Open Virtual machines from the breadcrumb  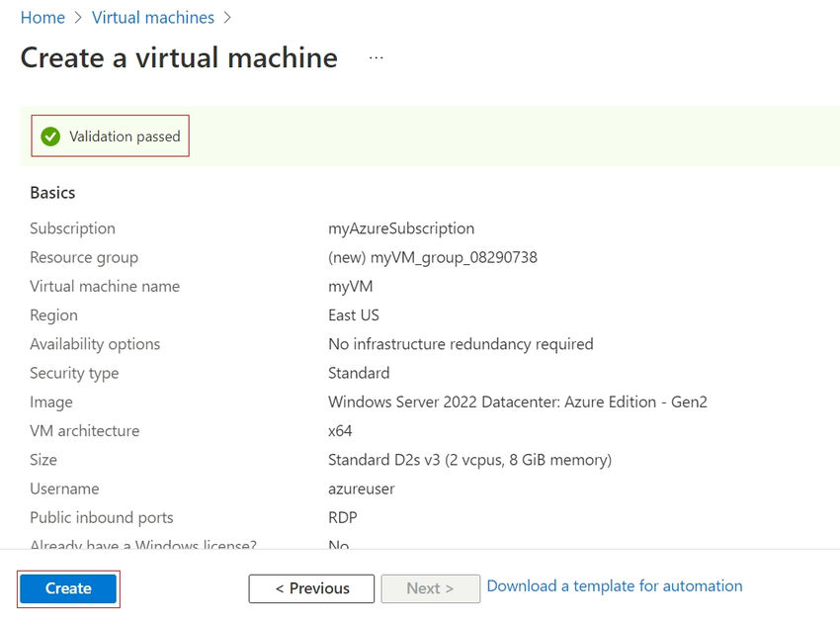click(153, 17)
